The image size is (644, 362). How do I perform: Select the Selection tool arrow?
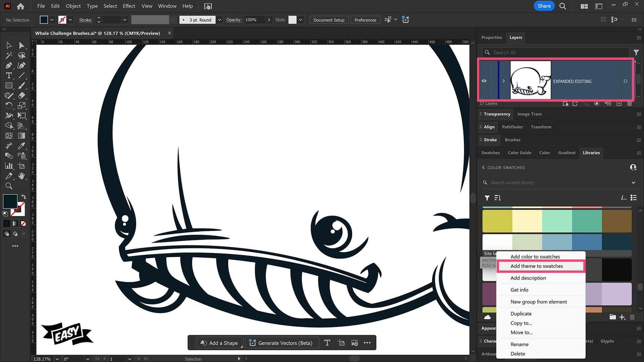click(9, 45)
